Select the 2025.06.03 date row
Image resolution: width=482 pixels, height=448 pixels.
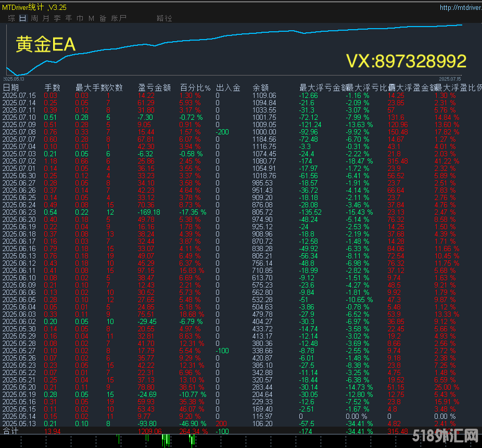click(x=19, y=315)
